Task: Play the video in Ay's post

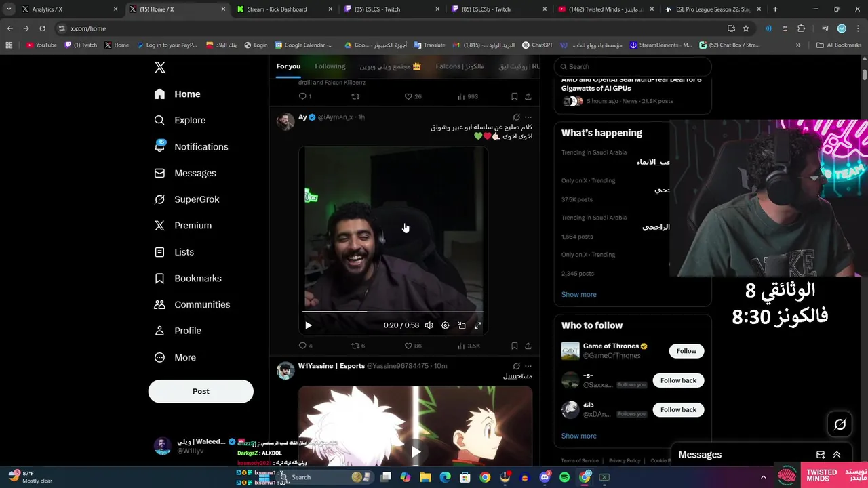Action: (x=308, y=325)
